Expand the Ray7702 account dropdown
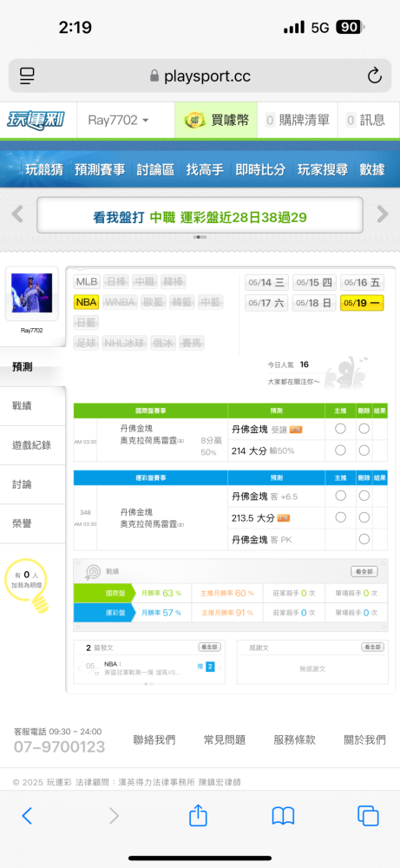400x868 pixels. click(x=118, y=120)
